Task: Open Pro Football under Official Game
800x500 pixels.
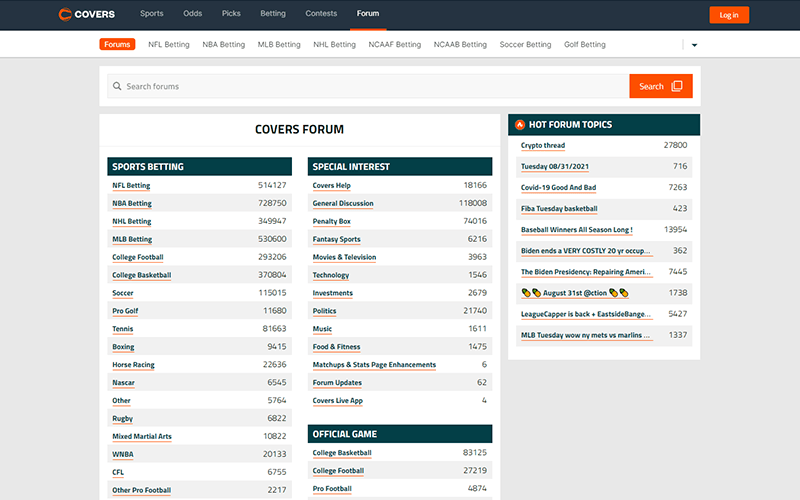Action: click(332, 489)
